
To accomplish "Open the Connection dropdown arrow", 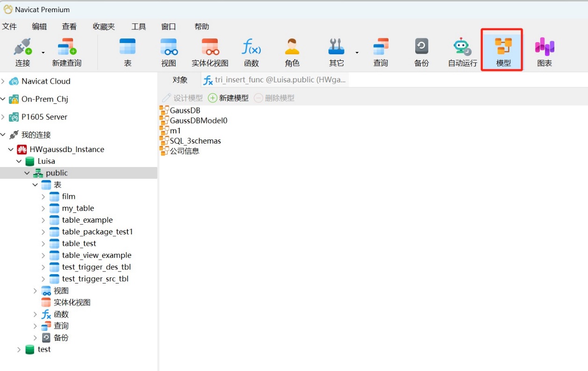I will click(43, 52).
